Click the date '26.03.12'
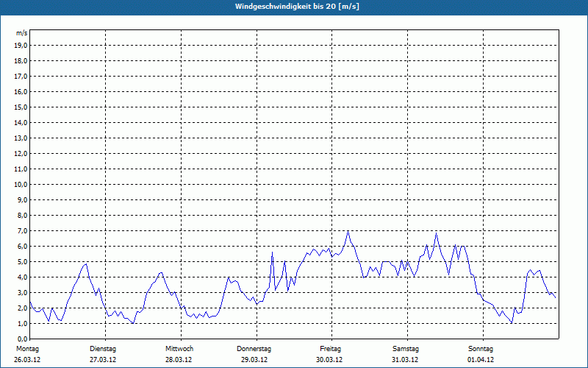Viewport: 588px width, 368px height. [27, 360]
